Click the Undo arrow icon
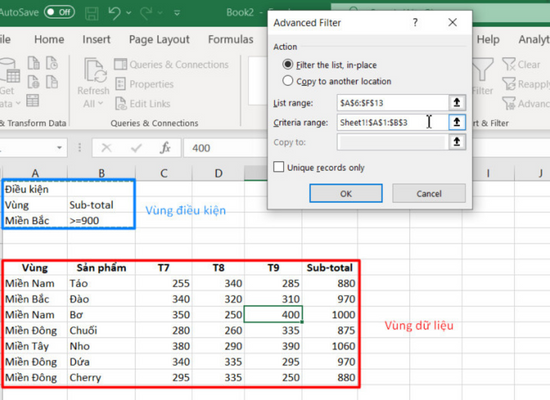 [x=115, y=13]
